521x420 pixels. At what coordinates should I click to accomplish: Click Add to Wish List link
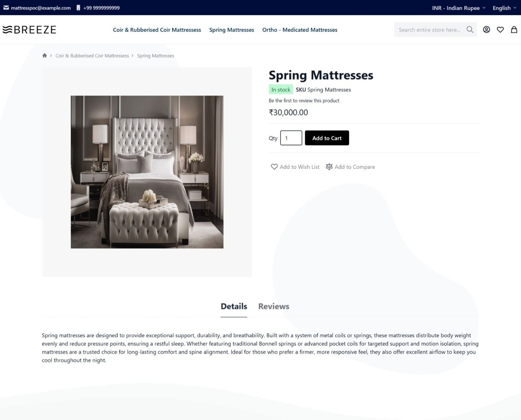[x=295, y=167]
